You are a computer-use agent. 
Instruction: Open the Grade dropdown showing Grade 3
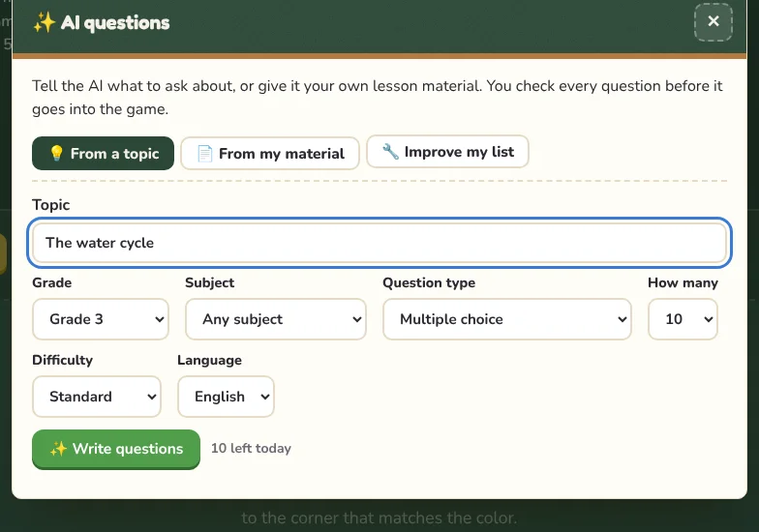pyautogui.click(x=101, y=319)
